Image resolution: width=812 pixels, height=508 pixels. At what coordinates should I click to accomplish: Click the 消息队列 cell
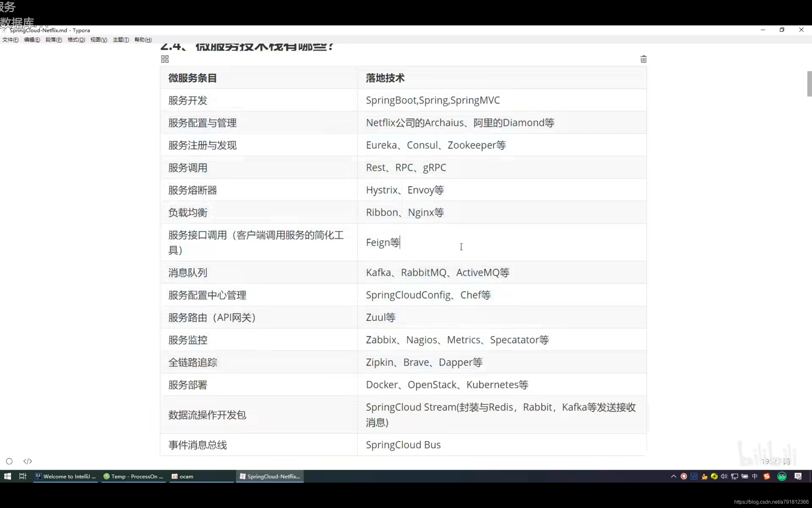[x=259, y=272]
